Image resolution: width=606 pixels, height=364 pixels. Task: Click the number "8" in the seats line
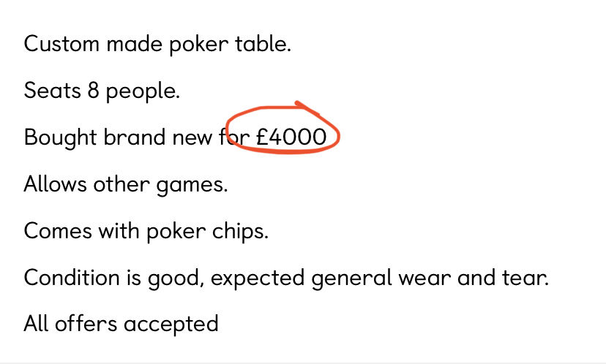coord(92,91)
